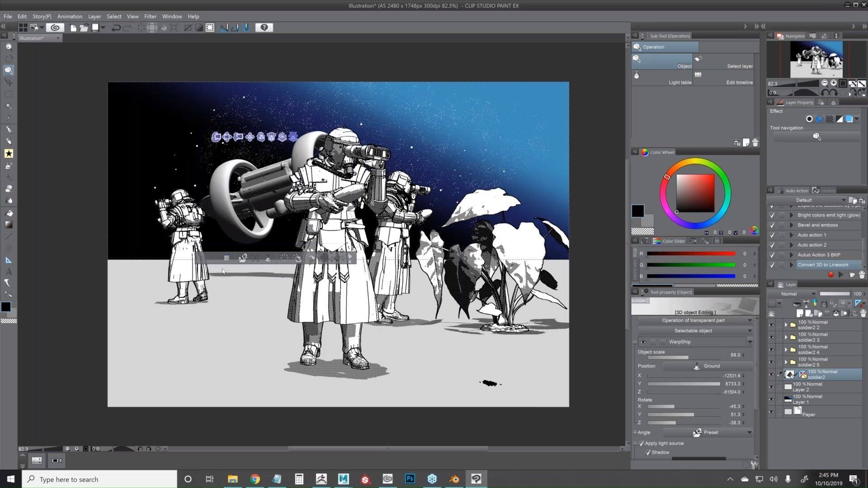Select the Zoom magnifier tool
This screenshot has height=488, width=868.
[x=9, y=47]
